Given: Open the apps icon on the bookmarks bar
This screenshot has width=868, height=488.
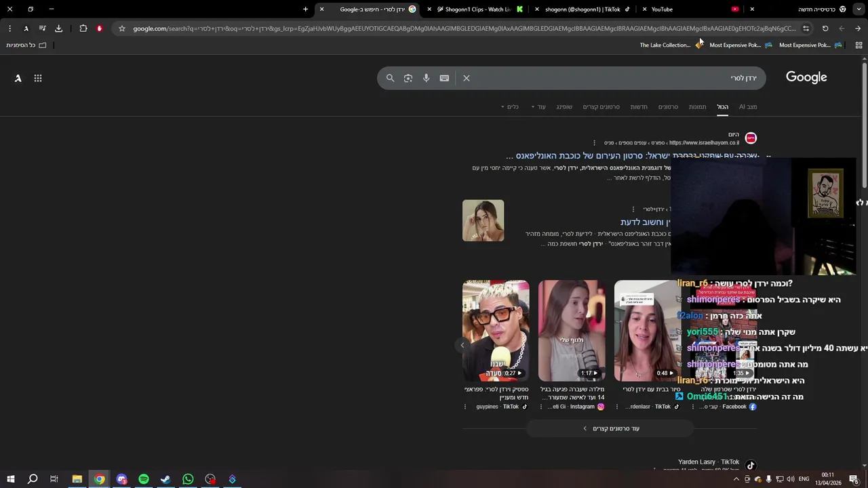Looking at the screenshot, I should point(859,45).
